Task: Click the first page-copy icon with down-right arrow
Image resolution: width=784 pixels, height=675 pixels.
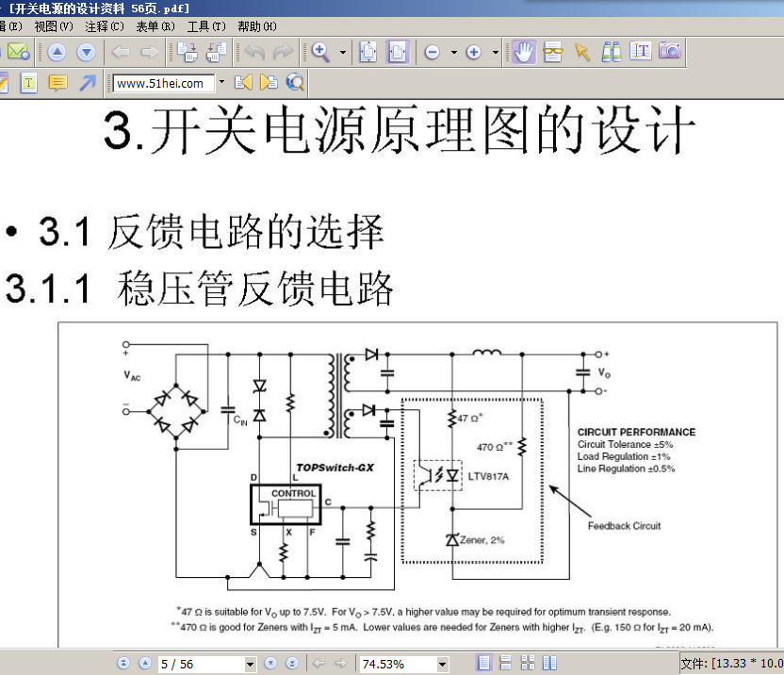Action: [188, 52]
